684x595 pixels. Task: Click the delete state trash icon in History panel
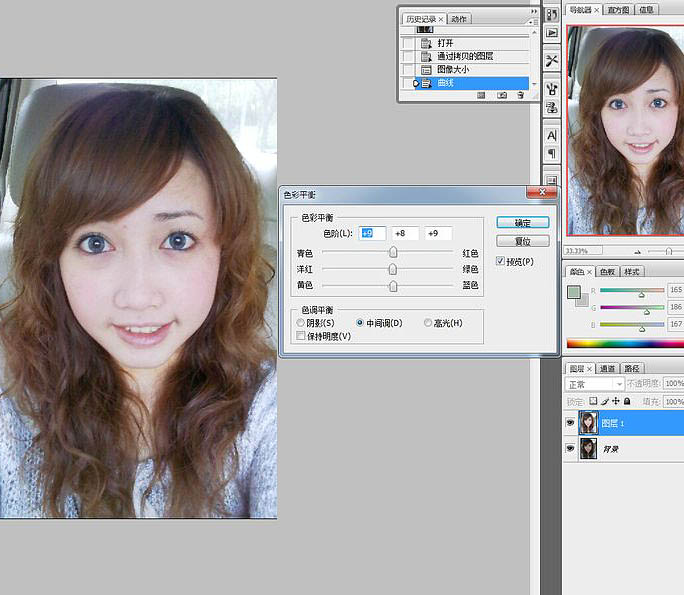click(x=521, y=95)
